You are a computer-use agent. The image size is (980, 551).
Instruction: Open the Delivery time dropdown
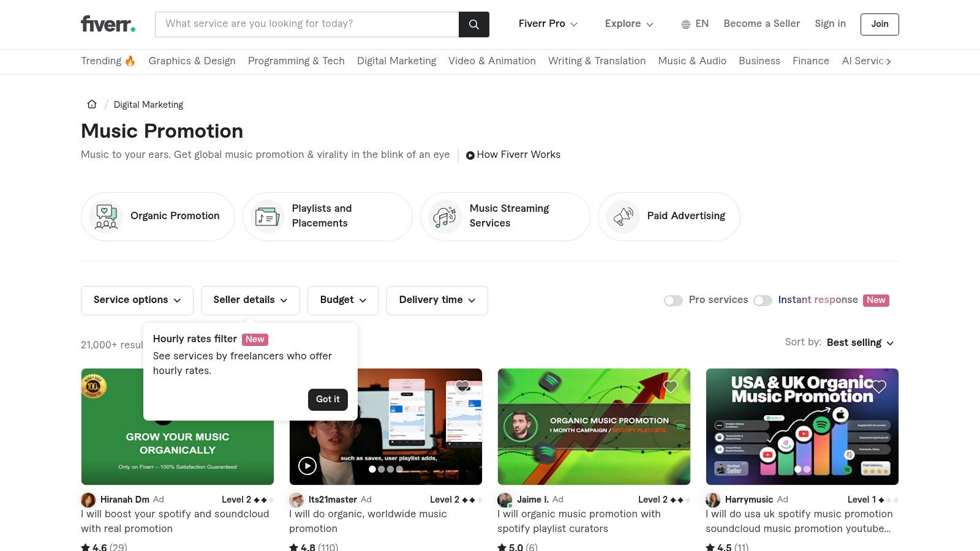pos(437,301)
